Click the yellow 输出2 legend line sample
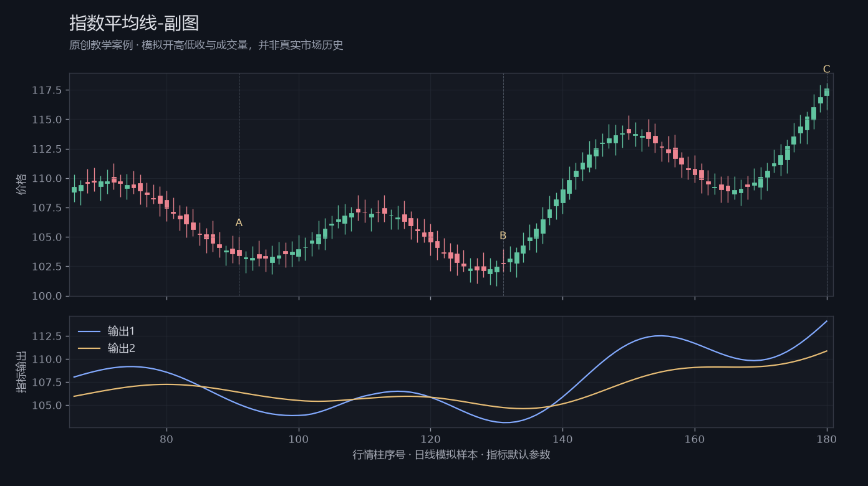This screenshot has height=486, width=868. [x=89, y=348]
